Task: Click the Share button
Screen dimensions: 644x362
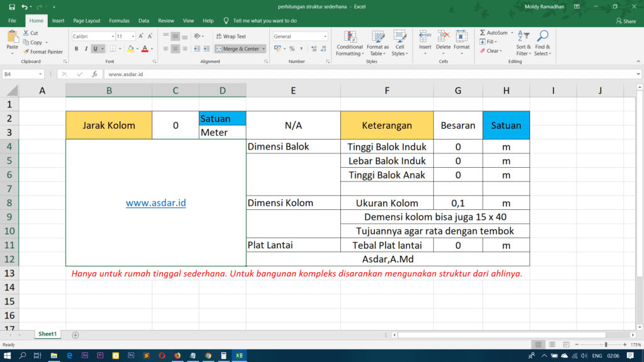Action: pos(626,21)
